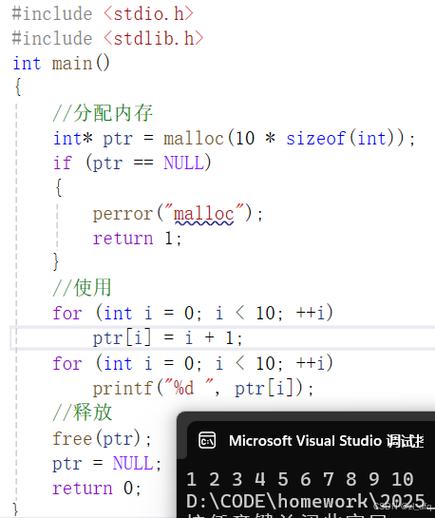Click the 'return 0;' statement

click(97, 488)
